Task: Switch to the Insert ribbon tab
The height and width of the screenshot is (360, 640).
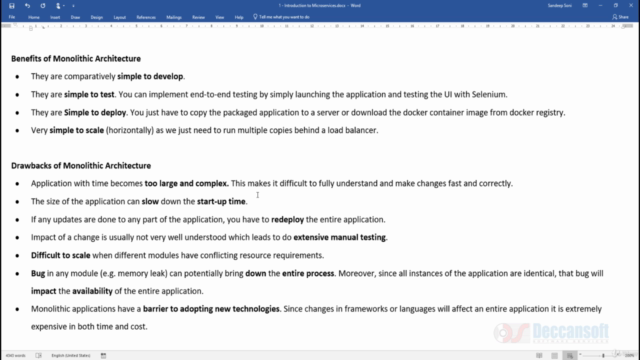Action: pyautogui.click(x=55, y=17)
